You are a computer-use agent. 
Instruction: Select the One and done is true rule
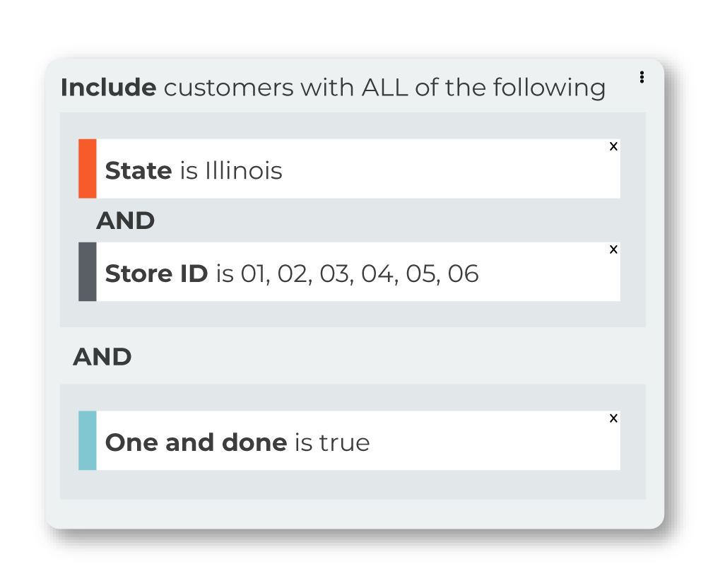point(350,440)
